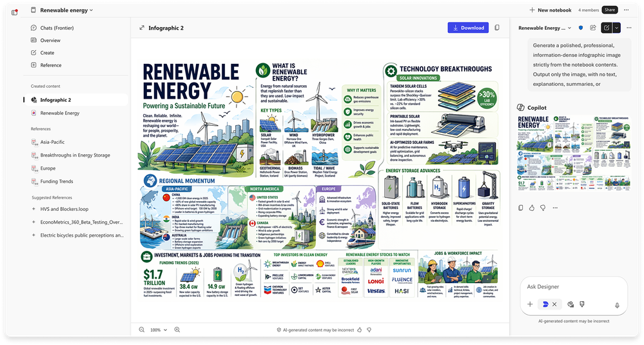Start a new chat with compose icon

[x=606, y=28]
